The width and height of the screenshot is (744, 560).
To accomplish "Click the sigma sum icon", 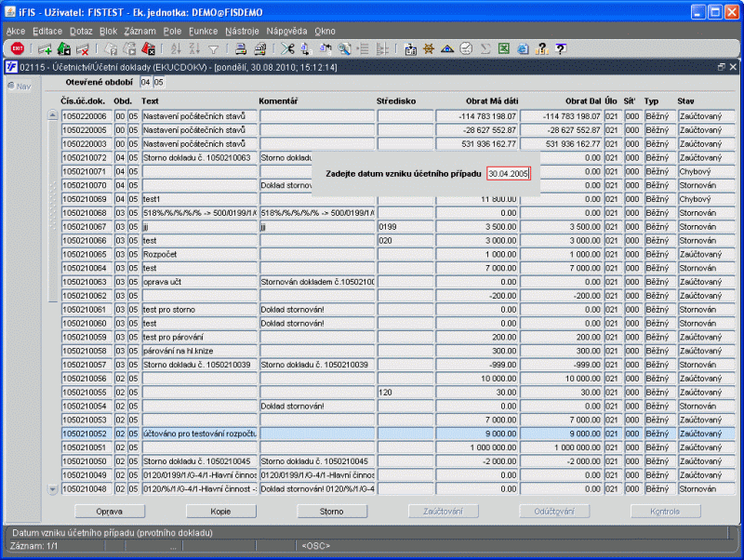I will [485, 48].
